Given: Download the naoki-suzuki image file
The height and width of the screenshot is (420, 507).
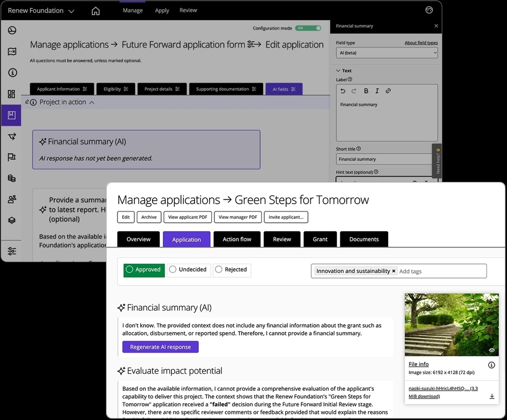Looking at the screenshot, I should tap(491, 396).
